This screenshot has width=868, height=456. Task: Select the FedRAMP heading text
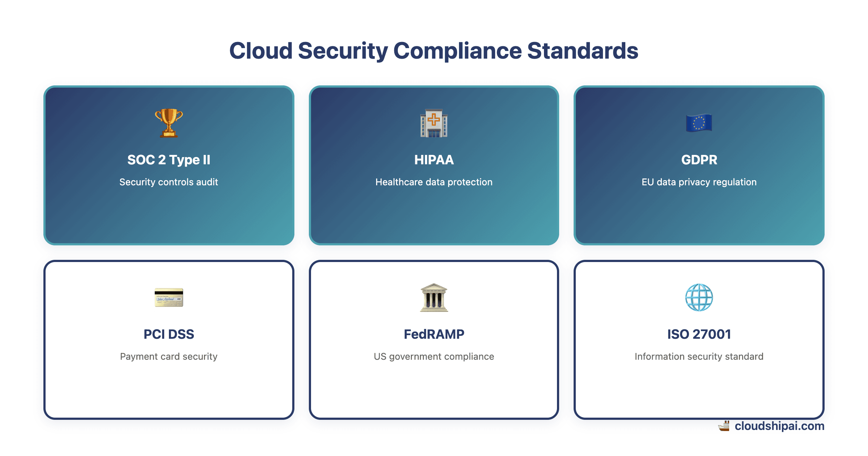tap(434, 334)
